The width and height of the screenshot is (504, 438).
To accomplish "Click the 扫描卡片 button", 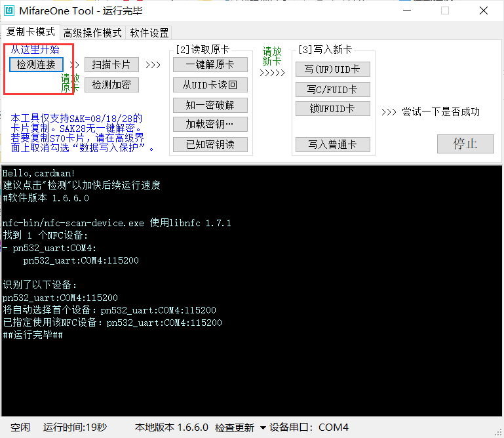I will tap(111, 65).
